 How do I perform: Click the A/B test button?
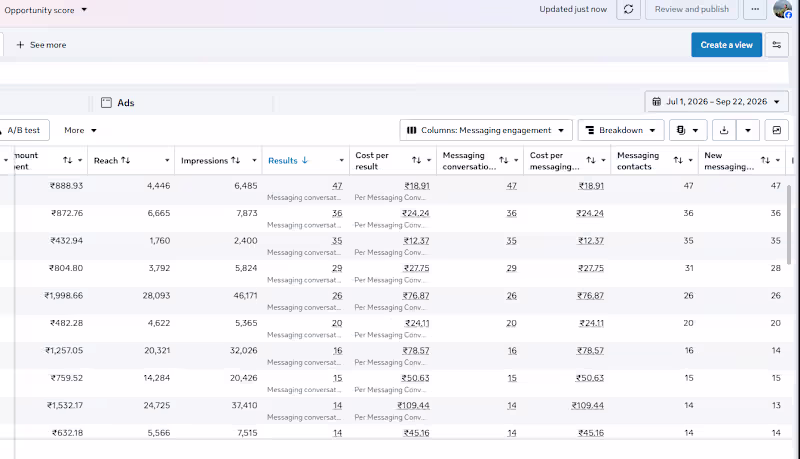point(24,130)
